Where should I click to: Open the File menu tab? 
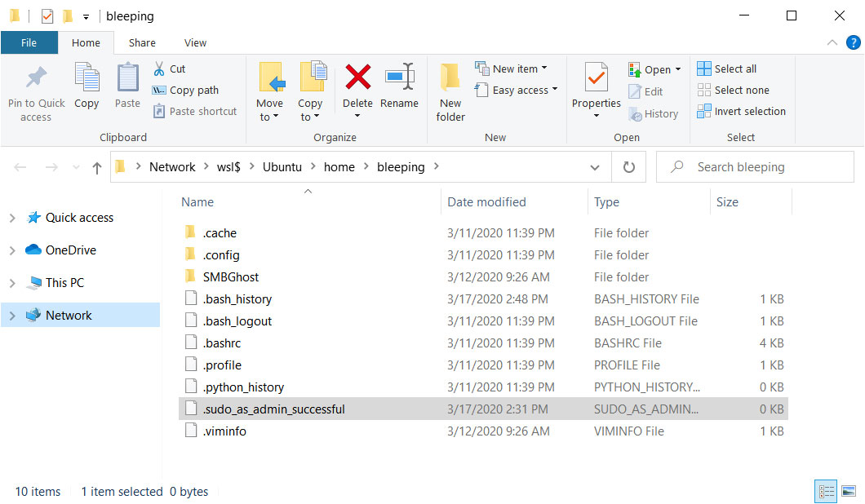29,42
